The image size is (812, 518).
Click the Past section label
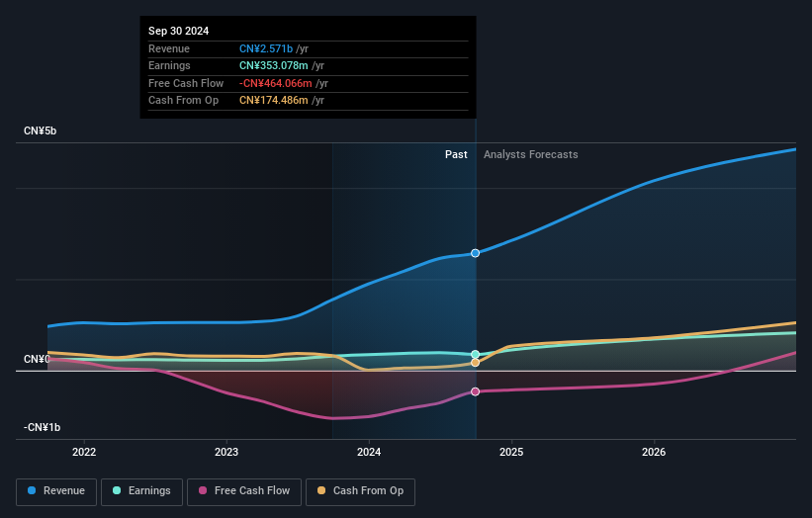[x=456, y=155]
